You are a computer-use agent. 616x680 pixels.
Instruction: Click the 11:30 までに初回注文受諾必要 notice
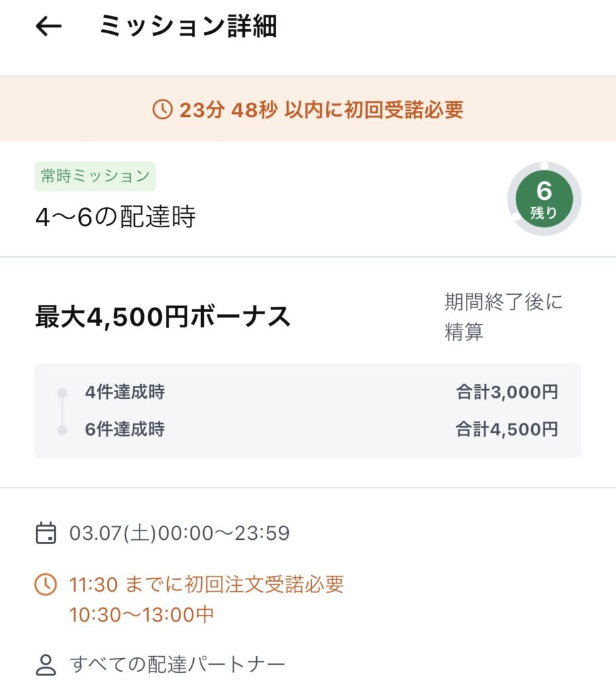tap(206, 585)
